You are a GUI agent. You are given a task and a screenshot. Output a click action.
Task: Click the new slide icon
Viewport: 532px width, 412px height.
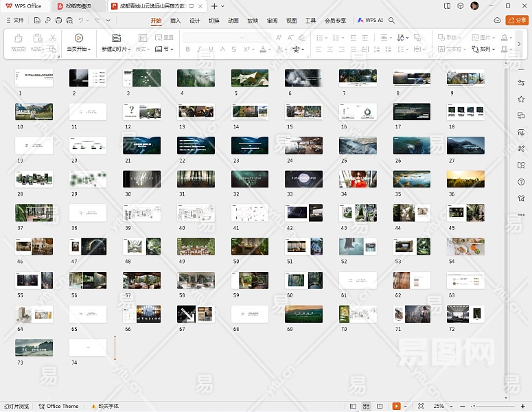pyautogui.click(x=116, y=38)
